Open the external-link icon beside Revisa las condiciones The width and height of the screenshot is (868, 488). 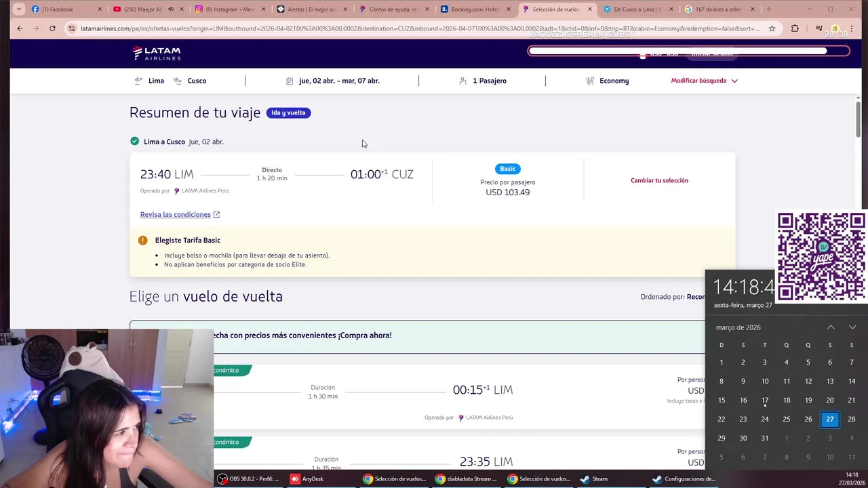pyautogui.click(x=216, y=215)
